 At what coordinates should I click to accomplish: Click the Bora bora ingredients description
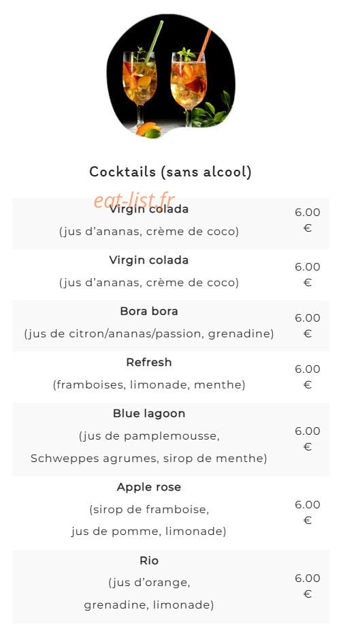[149, 334]
